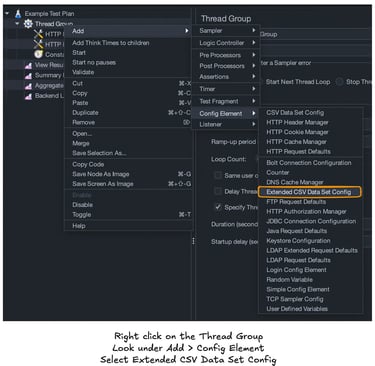This screenshot has width=375, height=366.
Task: Select Login Config Element
Action: click(310, 270)
